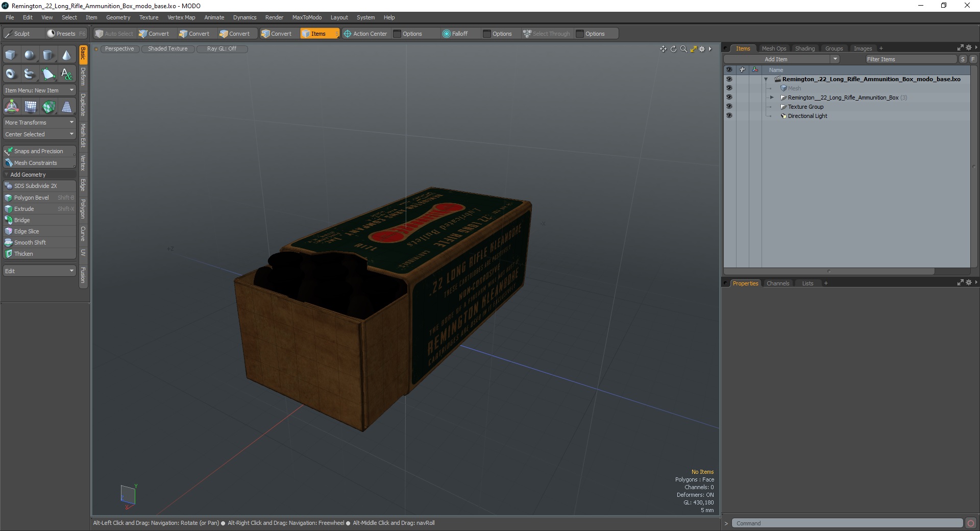
Task: Open the Vertex Map menu
Action: point(181,17)
